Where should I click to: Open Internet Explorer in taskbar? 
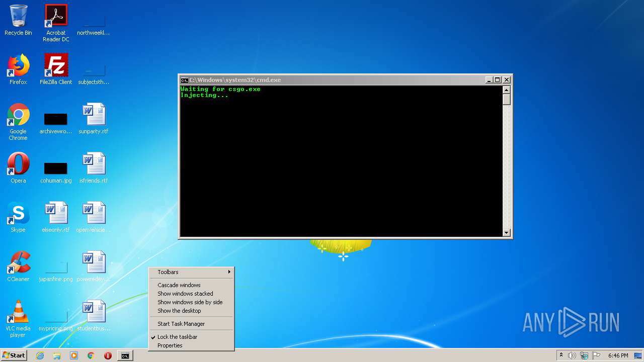40,355
